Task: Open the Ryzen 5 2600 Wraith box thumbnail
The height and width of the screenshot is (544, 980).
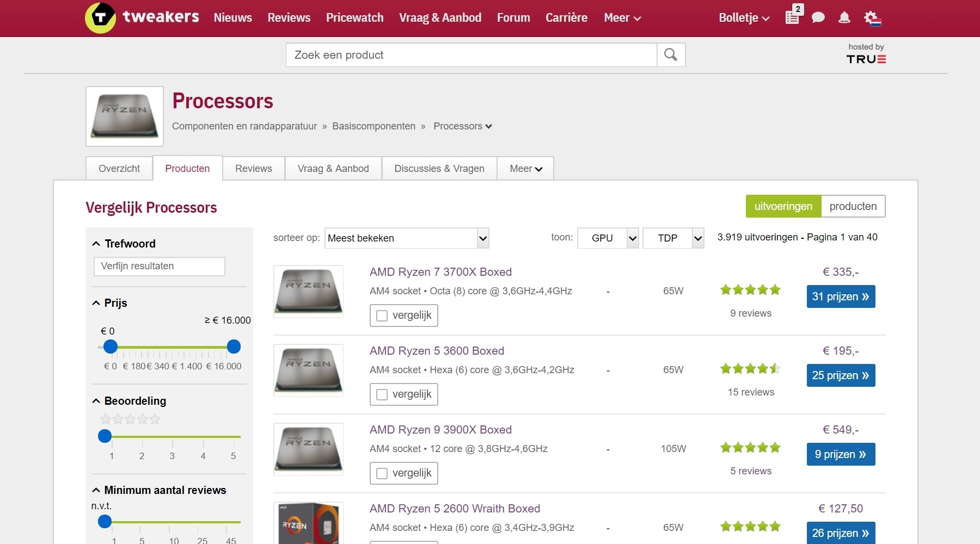Action: 309,523
